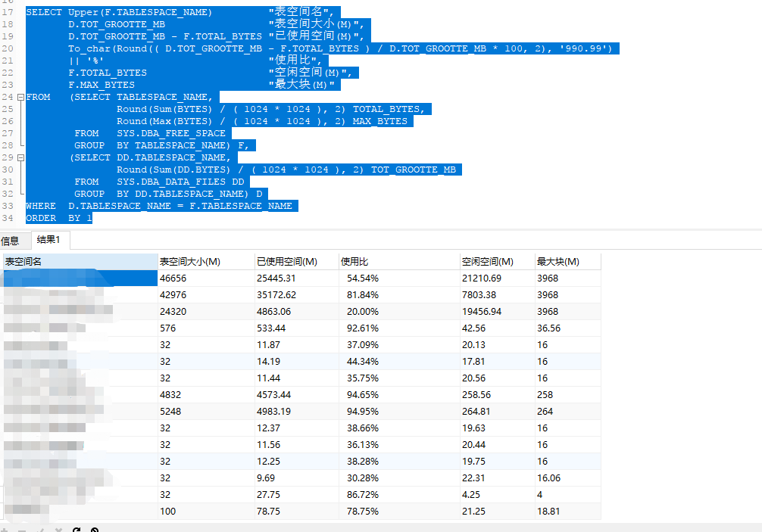Collapse the code fold at line 29
The image size is (762, 532).
[21, 157]
